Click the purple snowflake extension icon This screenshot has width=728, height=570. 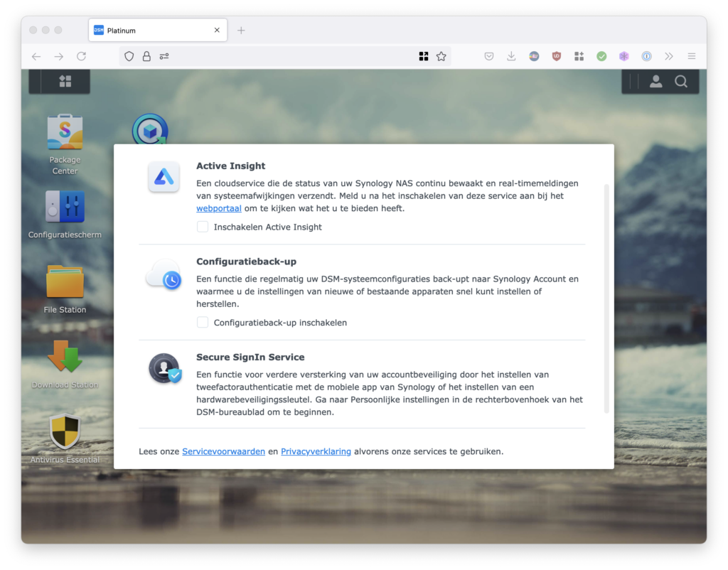623,57
